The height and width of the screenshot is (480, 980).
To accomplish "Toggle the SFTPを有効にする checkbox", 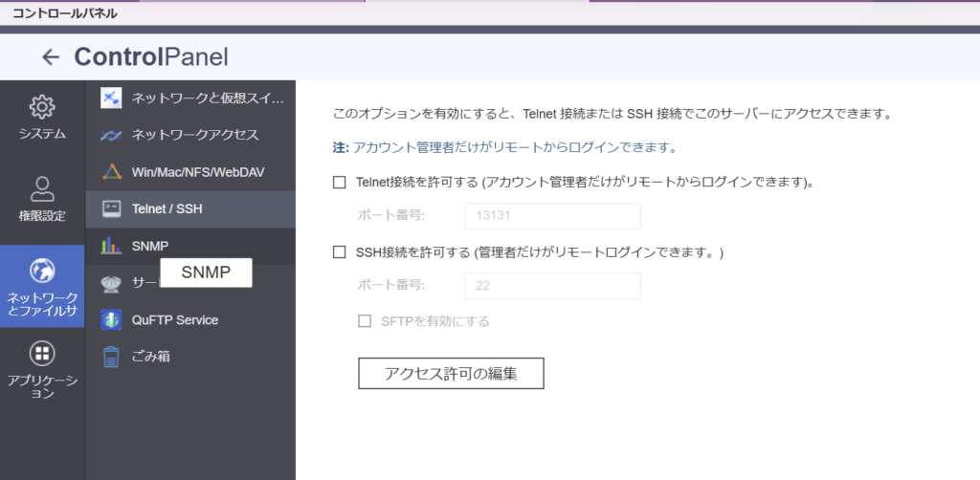I will 365,321.
